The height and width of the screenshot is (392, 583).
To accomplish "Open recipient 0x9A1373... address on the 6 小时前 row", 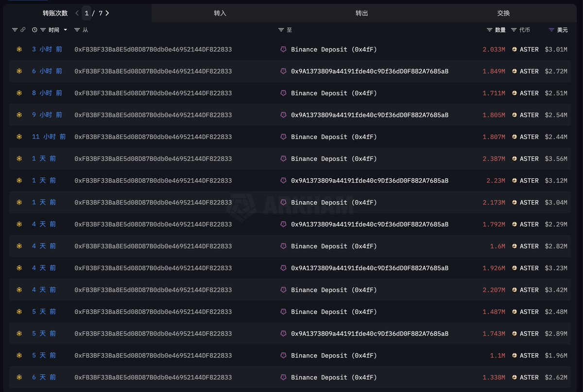I will click(x=369, y=71).
